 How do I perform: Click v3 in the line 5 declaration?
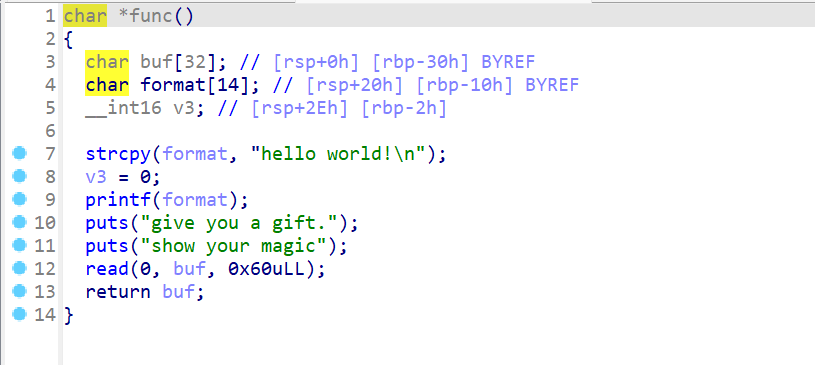183,108
